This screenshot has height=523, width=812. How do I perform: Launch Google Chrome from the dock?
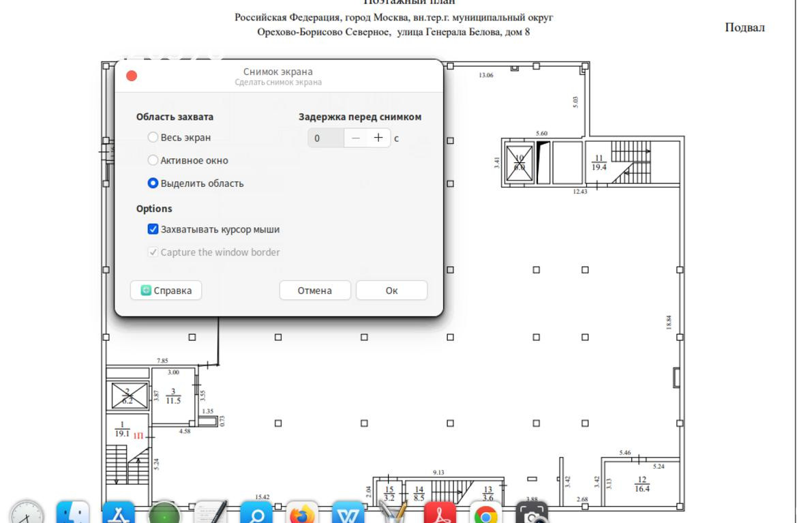[485, 513]
